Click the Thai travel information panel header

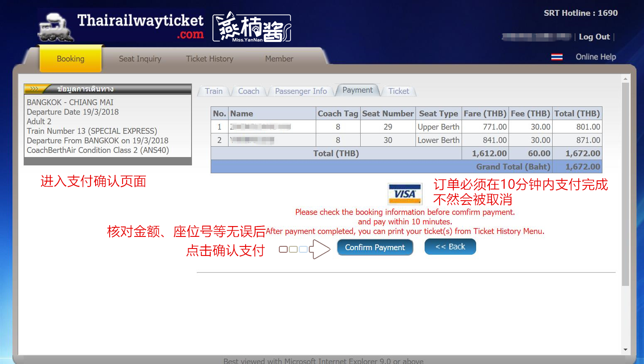[x=108, y=89]
